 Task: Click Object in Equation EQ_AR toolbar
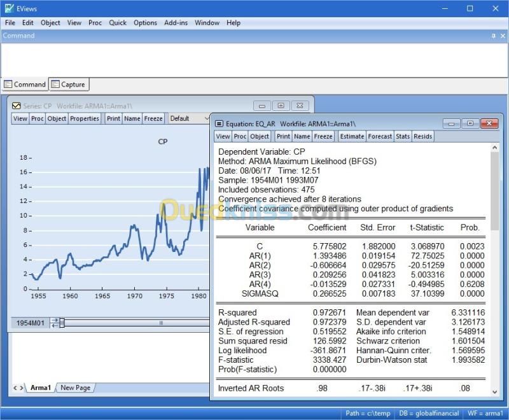coord(260,136)
